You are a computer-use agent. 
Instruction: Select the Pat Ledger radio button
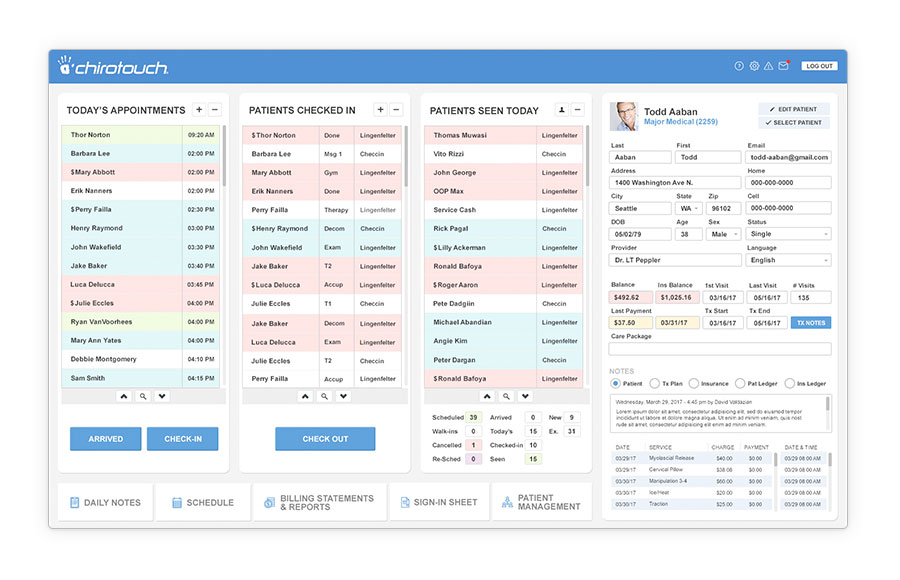pos(740,383)
